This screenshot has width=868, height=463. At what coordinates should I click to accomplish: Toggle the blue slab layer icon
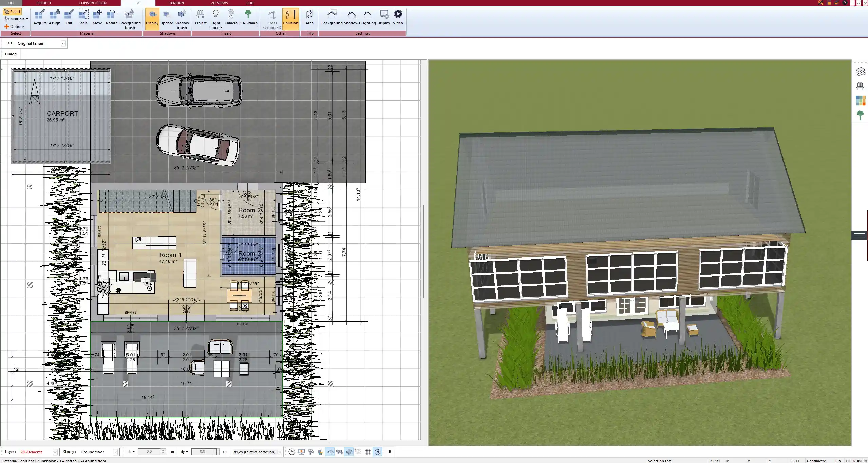point(349,452)
